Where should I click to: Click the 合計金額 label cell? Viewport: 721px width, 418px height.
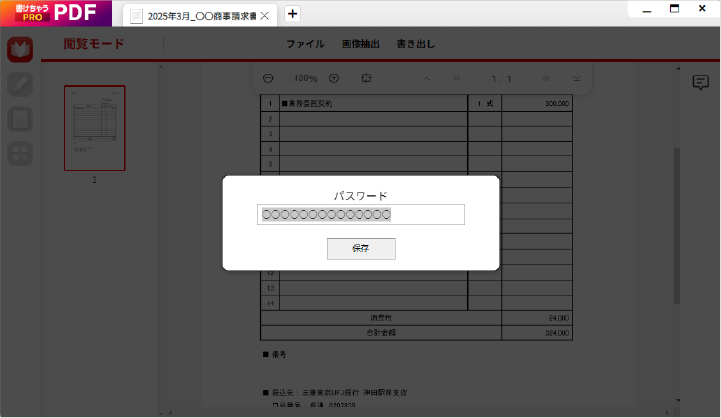click(x=381, y=333)
